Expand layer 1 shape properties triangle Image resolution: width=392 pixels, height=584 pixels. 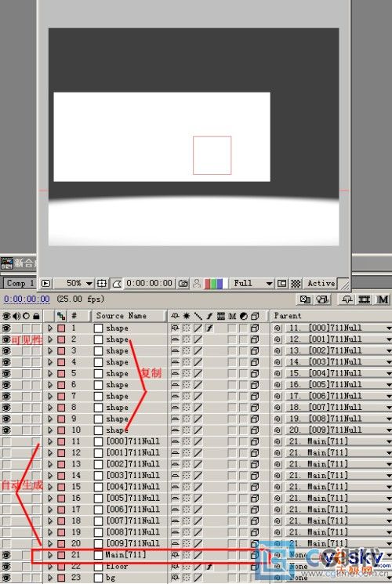tap(50, 328)
